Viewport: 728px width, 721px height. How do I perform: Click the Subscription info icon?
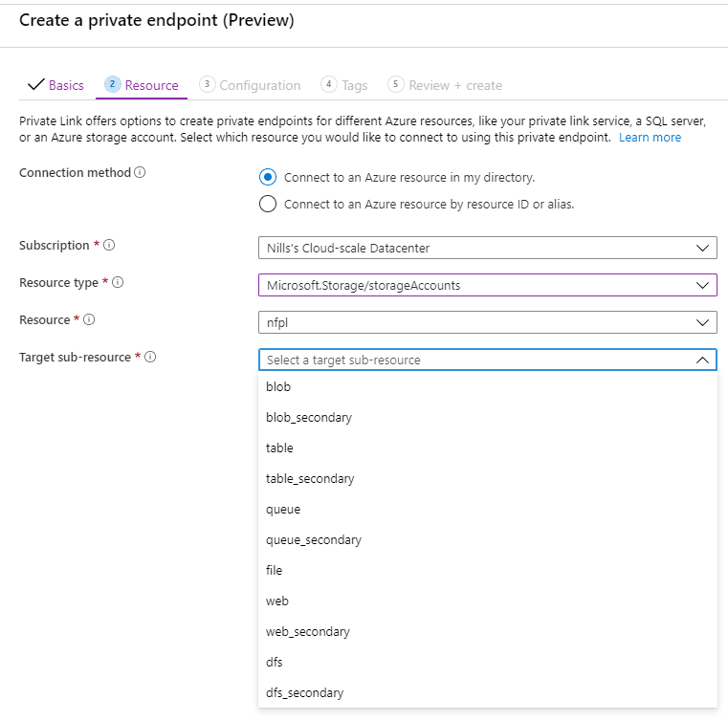click(x=109, y=245)
